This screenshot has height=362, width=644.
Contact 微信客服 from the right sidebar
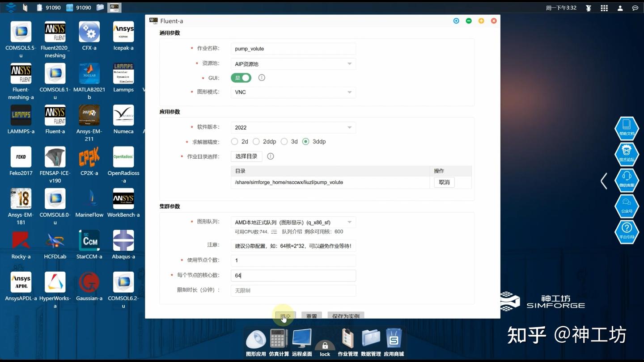[x=627, y=181]
